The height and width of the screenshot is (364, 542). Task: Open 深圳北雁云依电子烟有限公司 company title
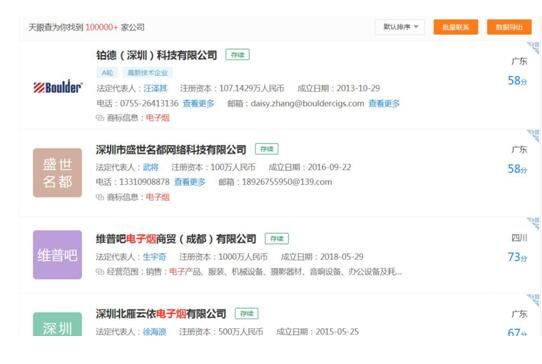click(161, 314)
